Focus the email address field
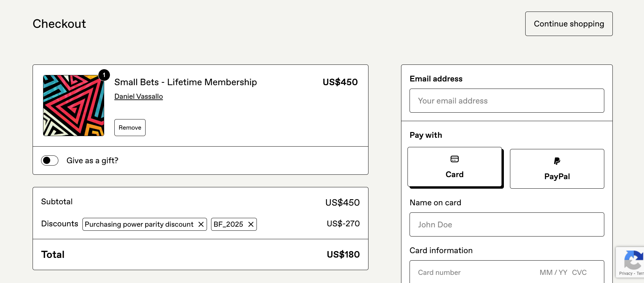 click(507, 101)
